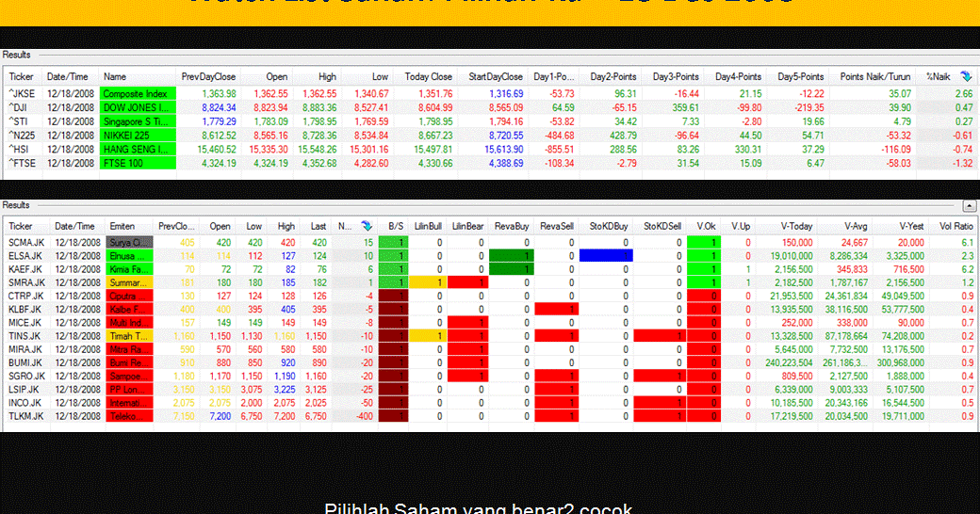The height and width of the screenshot is (514, 980).
Task: Select the ^N225 ticker row
Action: coord(491,135)
